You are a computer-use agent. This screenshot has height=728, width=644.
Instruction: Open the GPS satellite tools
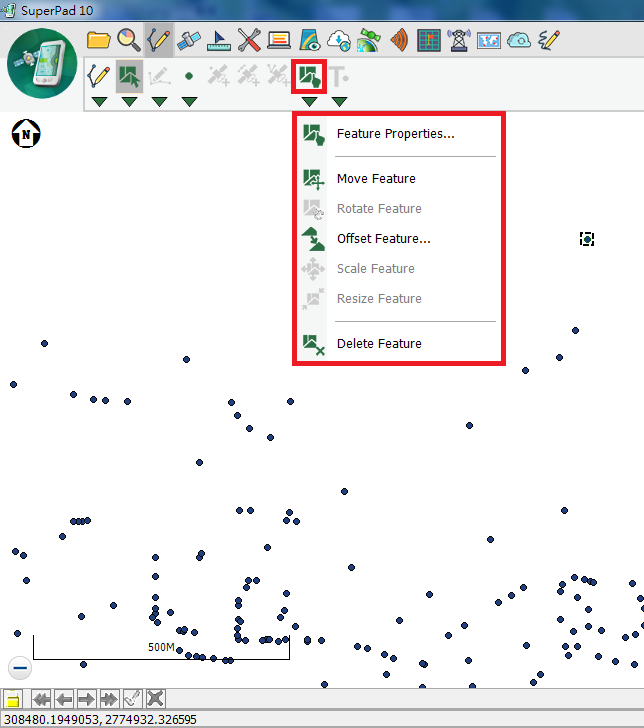click(x=189, y=40)
